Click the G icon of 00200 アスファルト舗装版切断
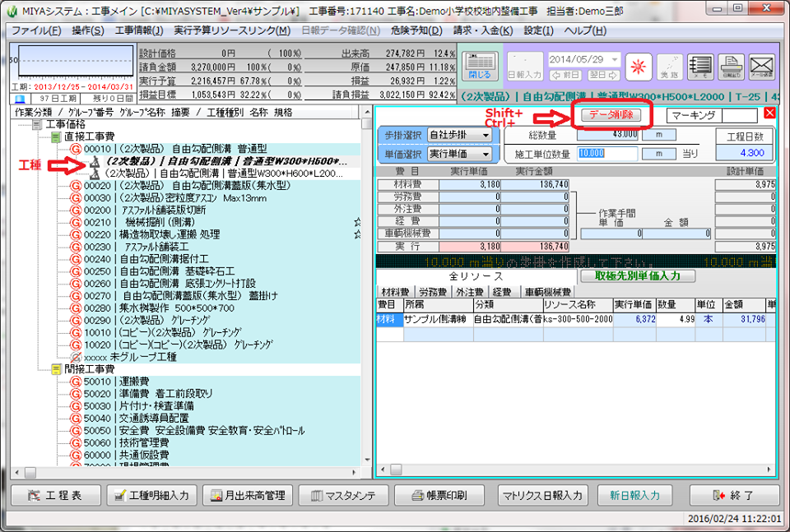790x532 pixels. point(76,210)
